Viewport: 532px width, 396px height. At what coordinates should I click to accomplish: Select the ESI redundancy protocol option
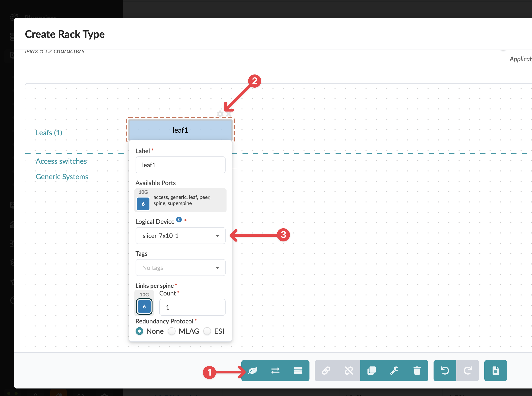(x=207, y=331)
